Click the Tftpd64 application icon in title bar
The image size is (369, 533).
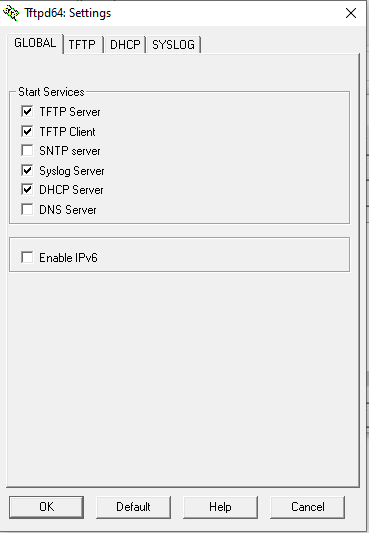(x=11, y=13)
